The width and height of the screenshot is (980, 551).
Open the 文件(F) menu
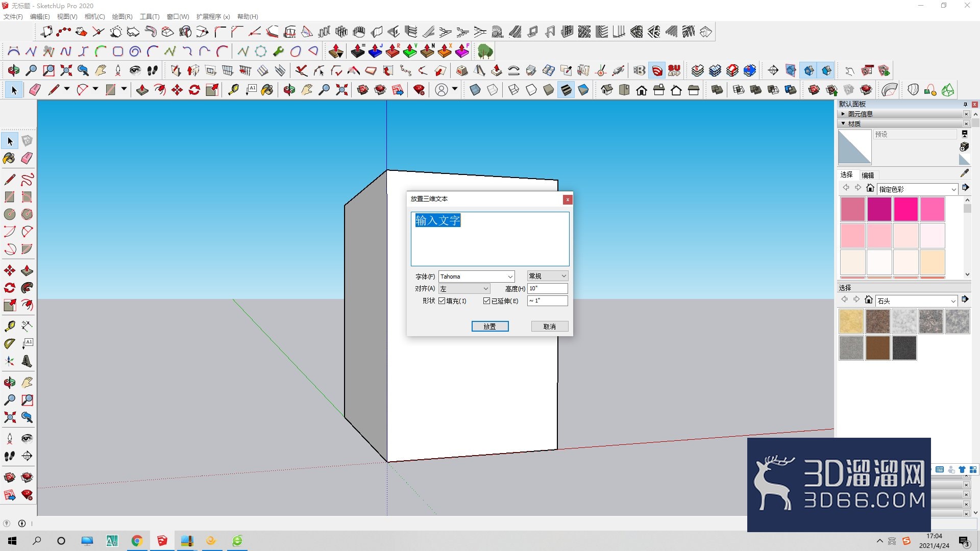tap(13, 16)
